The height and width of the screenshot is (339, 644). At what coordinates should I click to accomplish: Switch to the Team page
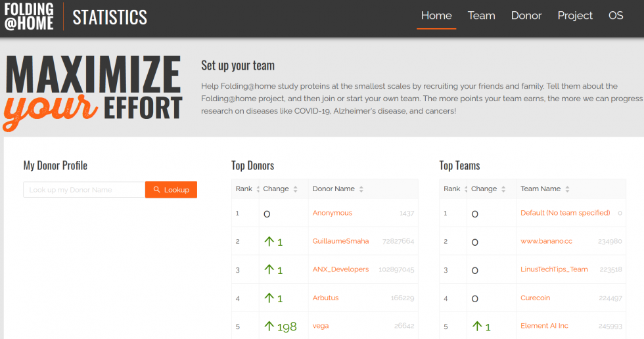pyautogui.click(x=481, y=16)
